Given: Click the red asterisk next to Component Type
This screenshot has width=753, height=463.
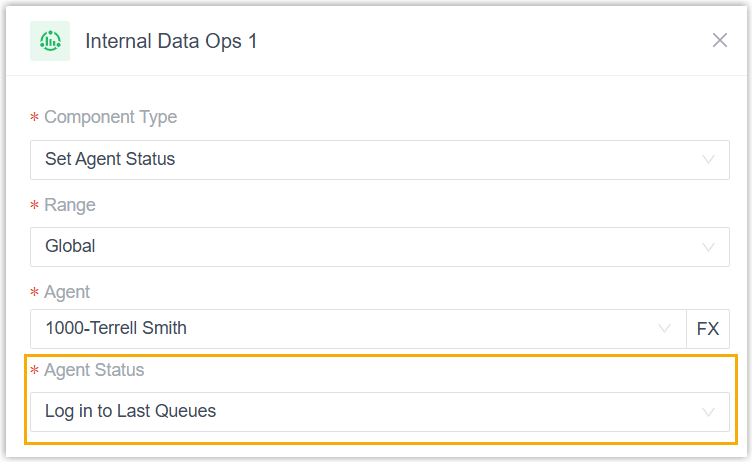Looking at the screenshot, I should (35, 118).
